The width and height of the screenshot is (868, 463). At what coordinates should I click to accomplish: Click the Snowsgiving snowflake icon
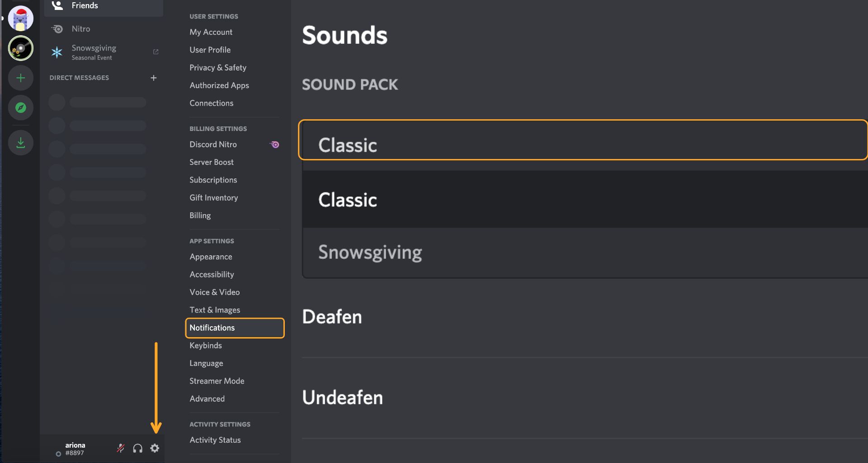click(x=57, y=52)
